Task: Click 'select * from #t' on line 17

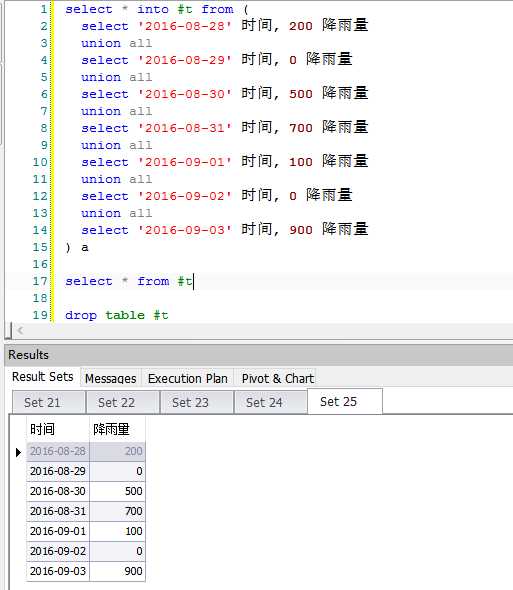Action: 128,281
